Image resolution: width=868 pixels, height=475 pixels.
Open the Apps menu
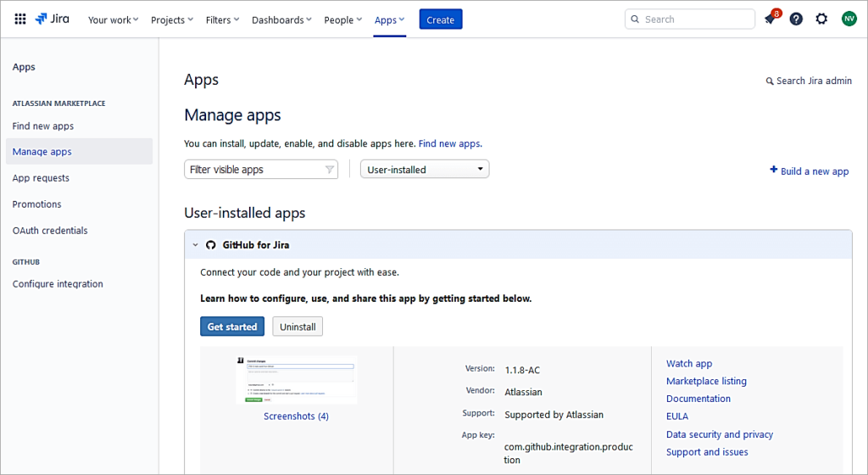click(x=390, y=20)
